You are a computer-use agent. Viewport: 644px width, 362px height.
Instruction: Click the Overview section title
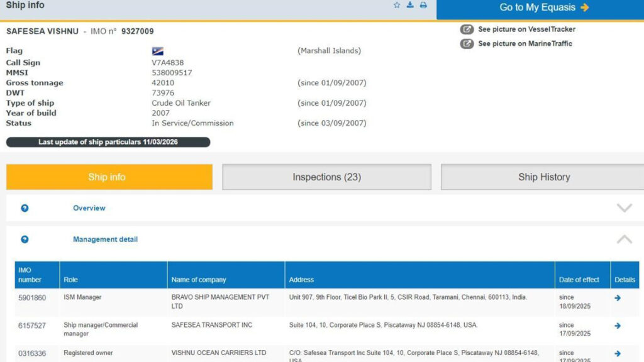click(x=89, y=208)
